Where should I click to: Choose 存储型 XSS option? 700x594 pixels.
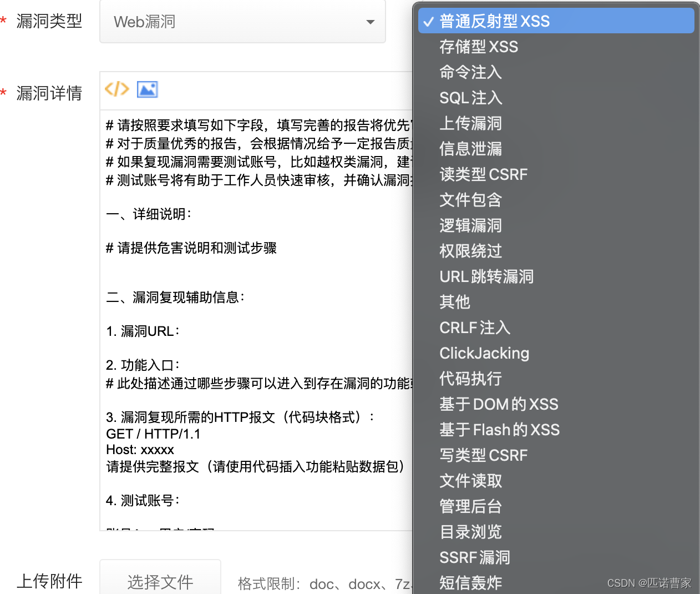pos(556,47)
